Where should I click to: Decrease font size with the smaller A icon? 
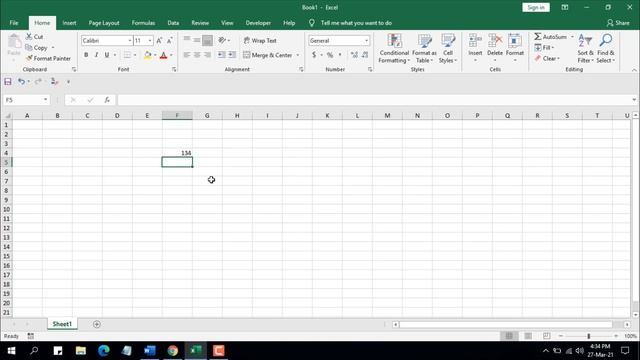tap(170, 40)
